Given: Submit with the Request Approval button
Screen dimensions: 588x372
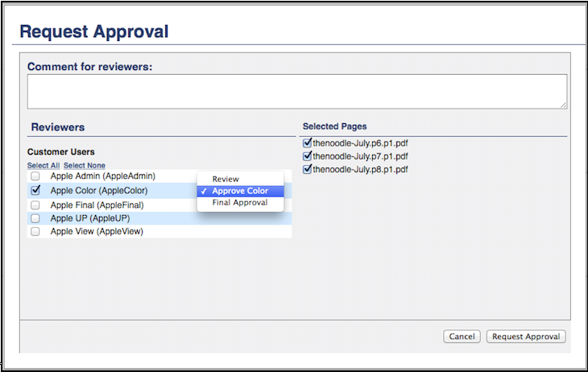Looking at the screenshot, I should tap(526, 337).
